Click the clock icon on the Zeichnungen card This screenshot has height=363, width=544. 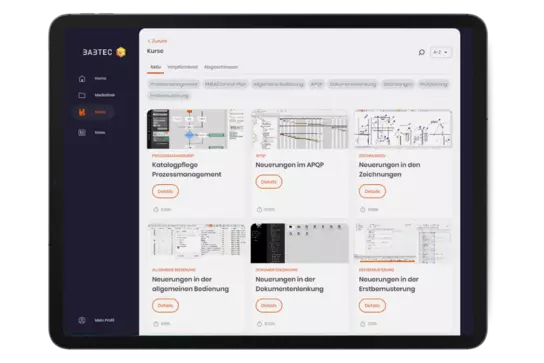pyautogui.click(x=363, y=210)
